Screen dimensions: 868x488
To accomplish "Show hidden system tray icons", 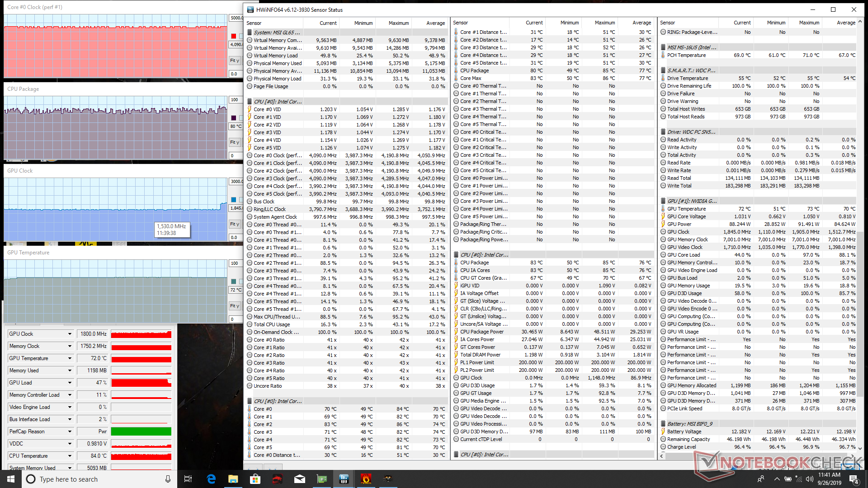I will [x=777, y=479].
